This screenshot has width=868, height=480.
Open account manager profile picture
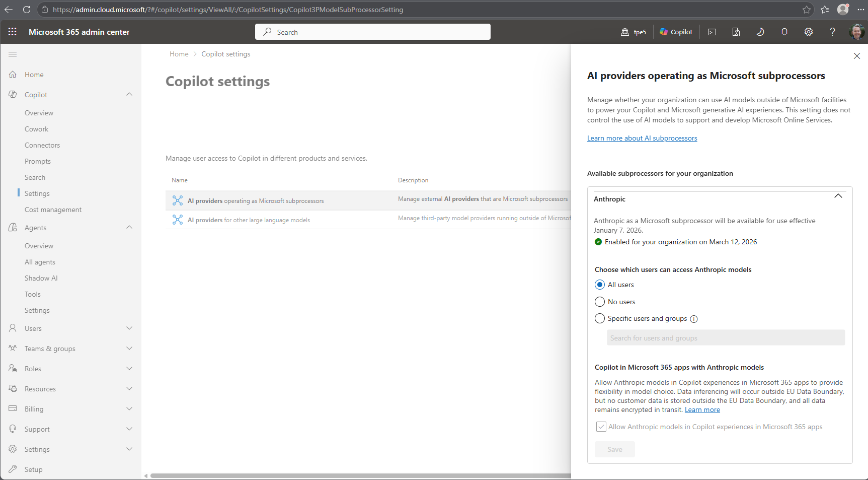(x=856, y=32)
